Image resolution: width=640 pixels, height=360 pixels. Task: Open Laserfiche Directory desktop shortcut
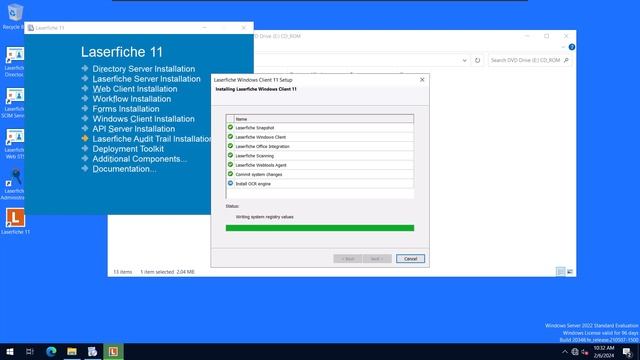click(14, 61)
